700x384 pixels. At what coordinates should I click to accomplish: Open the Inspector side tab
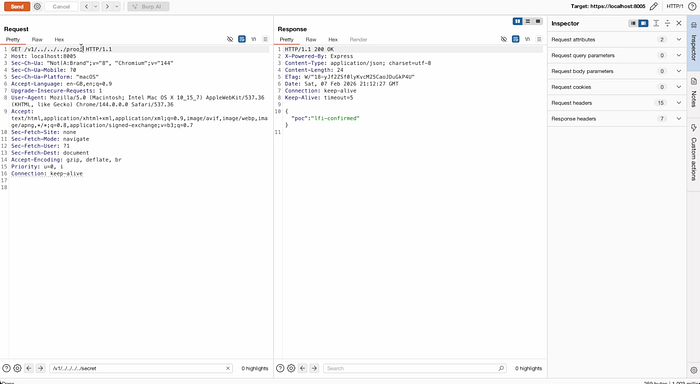[x=693, y=42]
